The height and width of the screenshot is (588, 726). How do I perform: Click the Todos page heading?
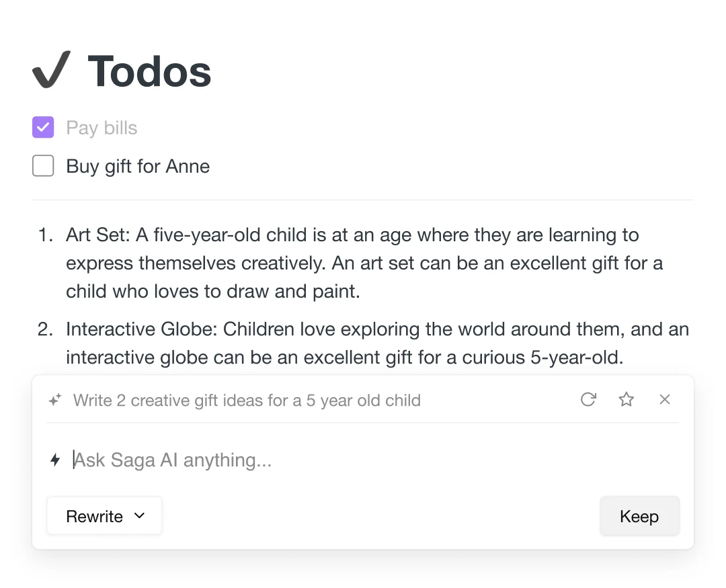pyautogui.click(x=149, y=70)
